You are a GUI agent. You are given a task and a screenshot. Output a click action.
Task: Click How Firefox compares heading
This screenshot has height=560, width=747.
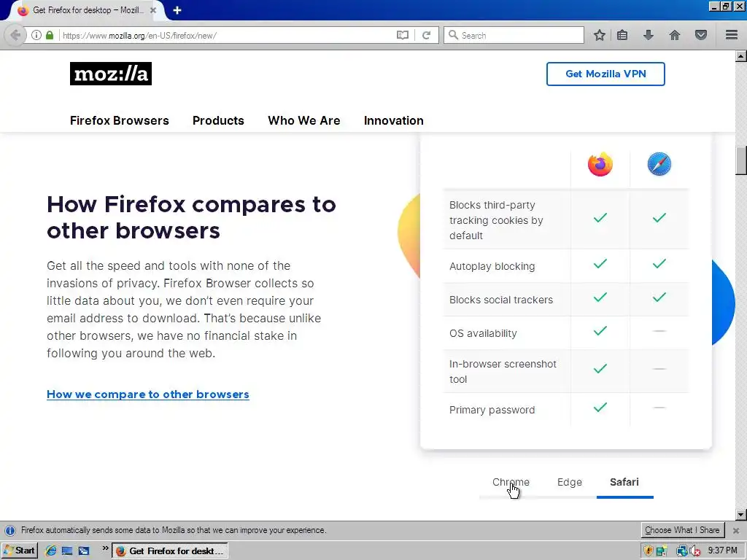point(192,217)
